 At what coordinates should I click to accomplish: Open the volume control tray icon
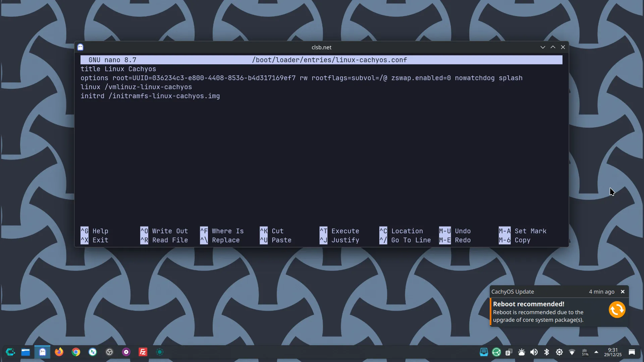(534, 352)
